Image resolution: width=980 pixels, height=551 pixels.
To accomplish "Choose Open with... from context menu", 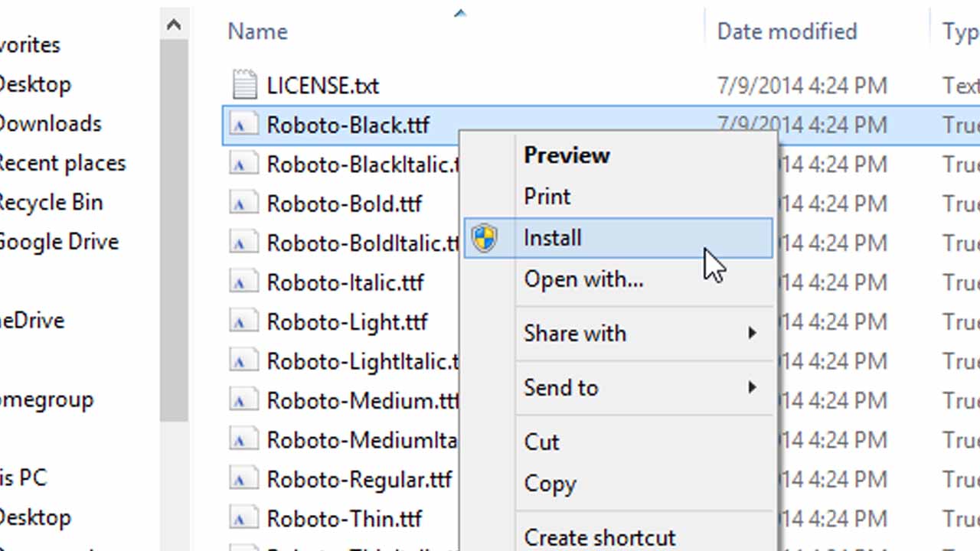I will (x=583, y=279).
